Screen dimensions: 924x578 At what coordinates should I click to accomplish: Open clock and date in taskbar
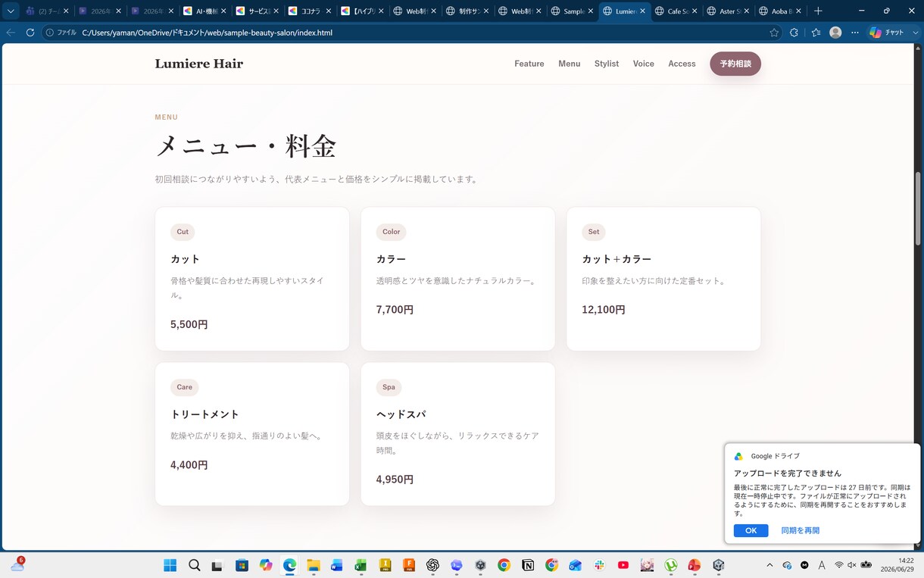tap(897, 565)
